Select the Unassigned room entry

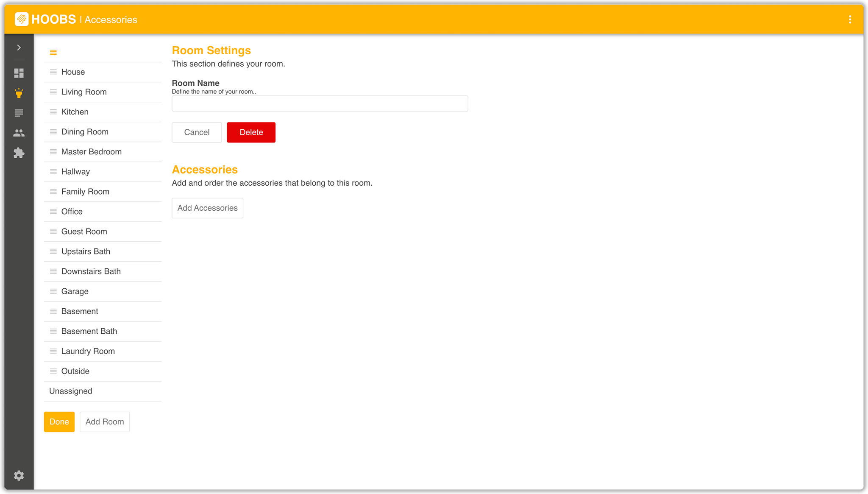[71, 391]
